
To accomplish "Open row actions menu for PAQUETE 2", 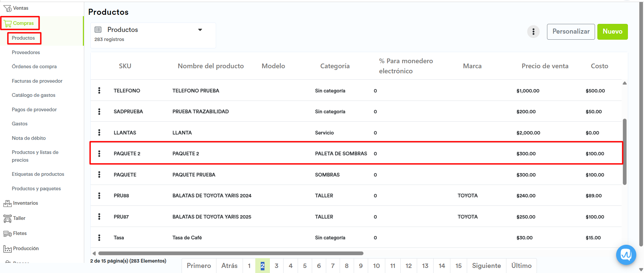I will click(x=99, y=154).
